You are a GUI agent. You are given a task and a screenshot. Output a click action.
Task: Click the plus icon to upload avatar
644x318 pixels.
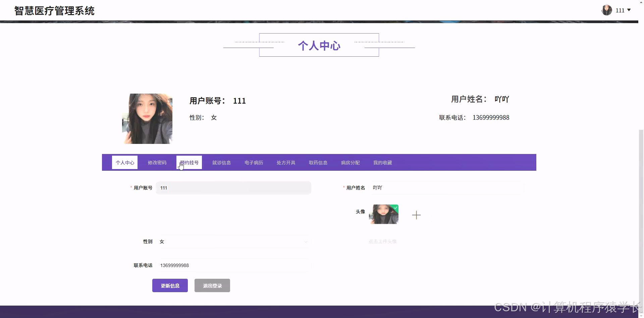[416, 215]
